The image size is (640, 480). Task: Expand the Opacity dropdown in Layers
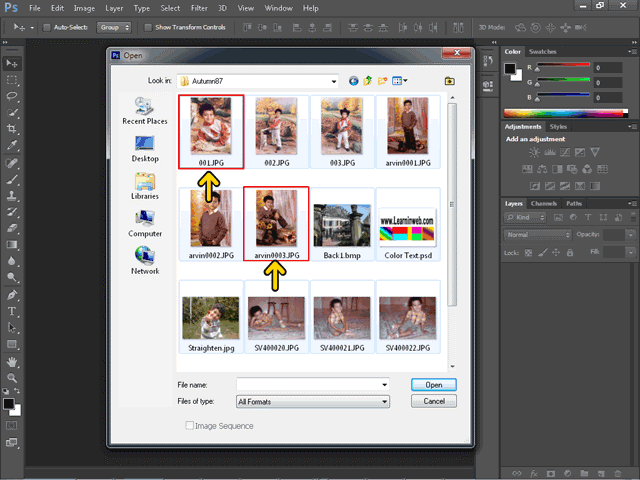coord(631,235)
